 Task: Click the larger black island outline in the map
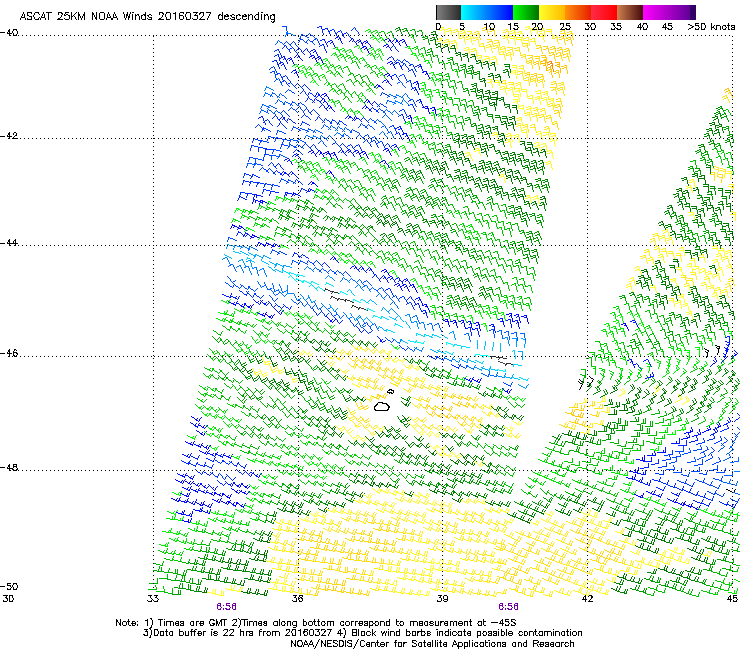pyautogui.click(x=382, y=406)
